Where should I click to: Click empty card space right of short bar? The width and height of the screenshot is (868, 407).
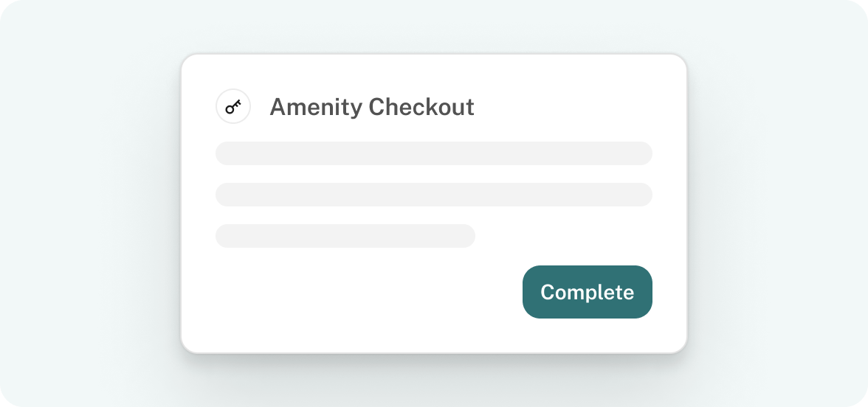pyautogui.click(x=564, y=236)
